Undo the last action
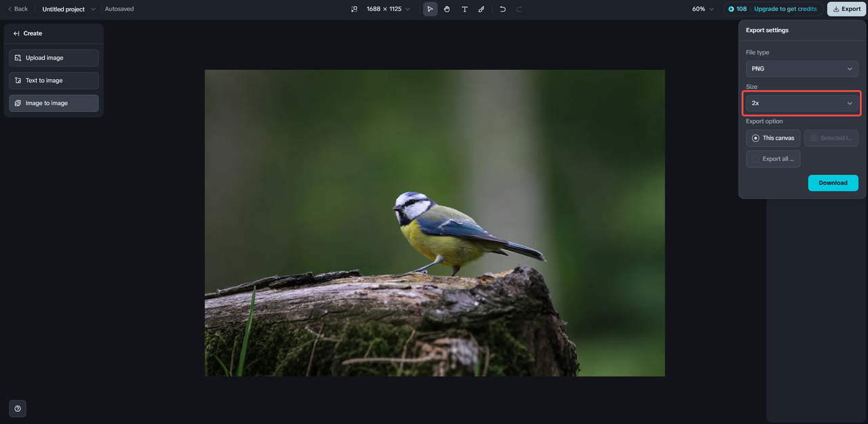Viewport: 868px width, 424px height. click(x=502, y=9)
